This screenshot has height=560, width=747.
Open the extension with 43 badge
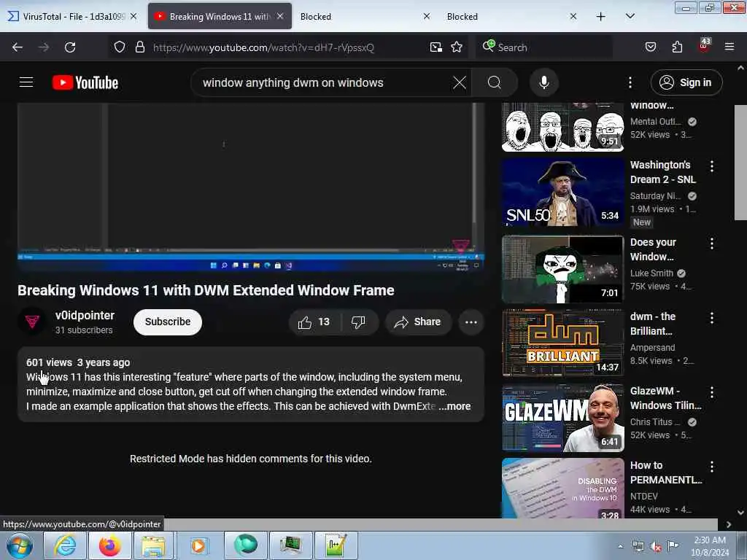click(x=704, y=46)
